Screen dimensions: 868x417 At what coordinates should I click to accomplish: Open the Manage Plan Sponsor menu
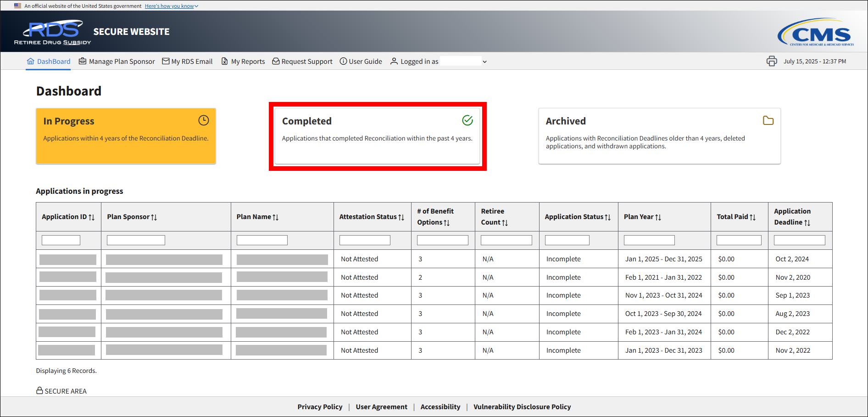[x=117, y=62]
